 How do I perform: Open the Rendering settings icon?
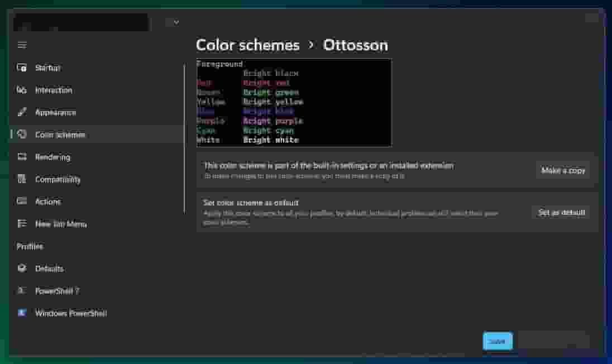tap(21, 157)
